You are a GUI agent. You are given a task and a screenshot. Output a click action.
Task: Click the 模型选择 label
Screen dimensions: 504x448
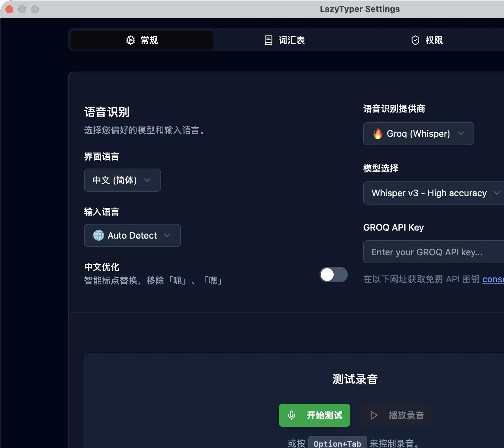click(381, 168)
